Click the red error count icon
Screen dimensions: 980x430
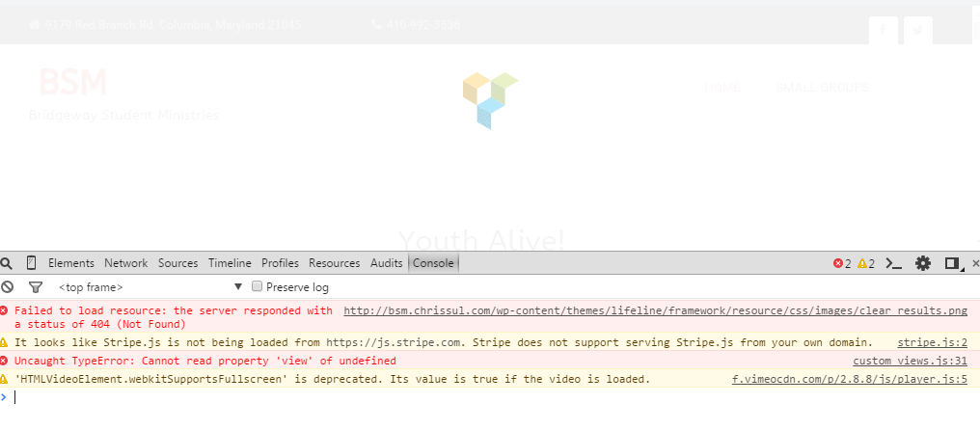838,263
